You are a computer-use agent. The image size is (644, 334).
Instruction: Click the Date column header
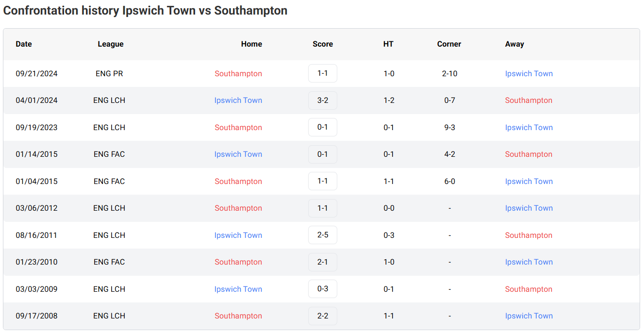(x=24, y=44)
